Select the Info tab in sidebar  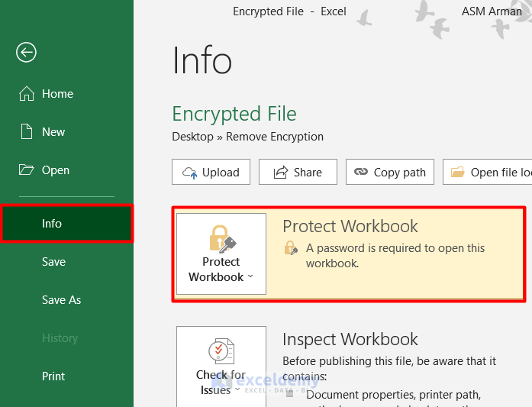[52, 224]
